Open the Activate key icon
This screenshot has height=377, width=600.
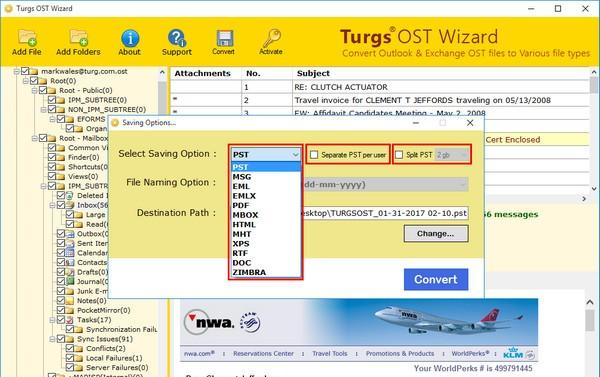click(271, 38)
